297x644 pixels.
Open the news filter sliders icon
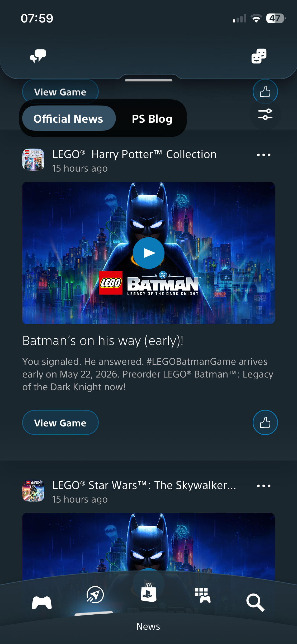pos(265,114)
